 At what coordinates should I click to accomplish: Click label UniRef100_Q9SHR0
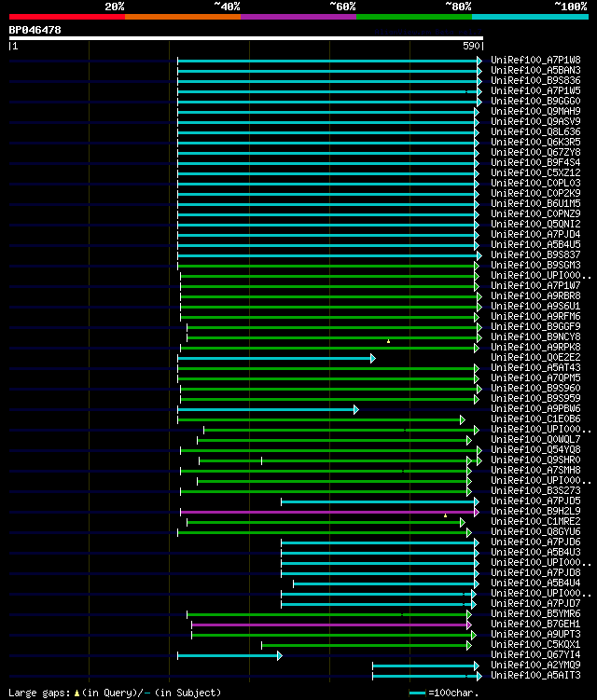point(535,460)
